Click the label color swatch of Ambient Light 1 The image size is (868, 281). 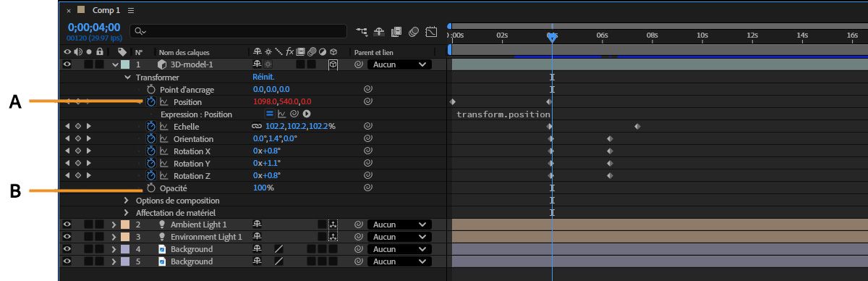(x=124, y=225)
